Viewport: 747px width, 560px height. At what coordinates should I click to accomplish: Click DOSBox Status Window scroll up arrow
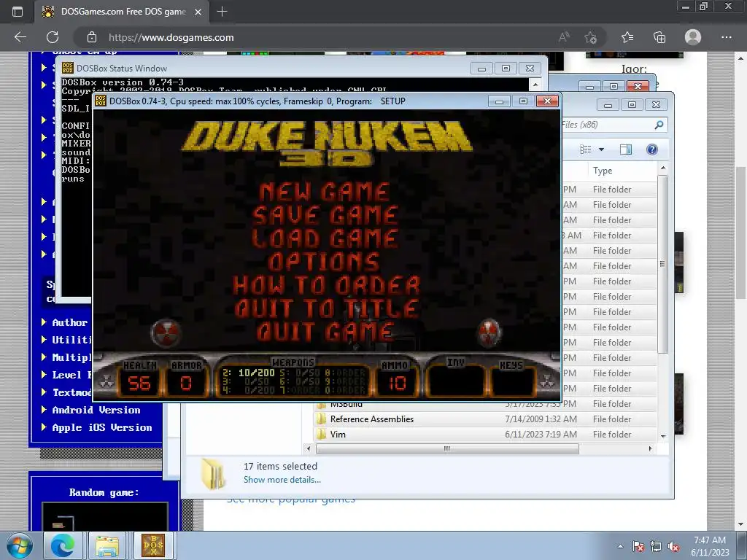click(x=535, y=85)
